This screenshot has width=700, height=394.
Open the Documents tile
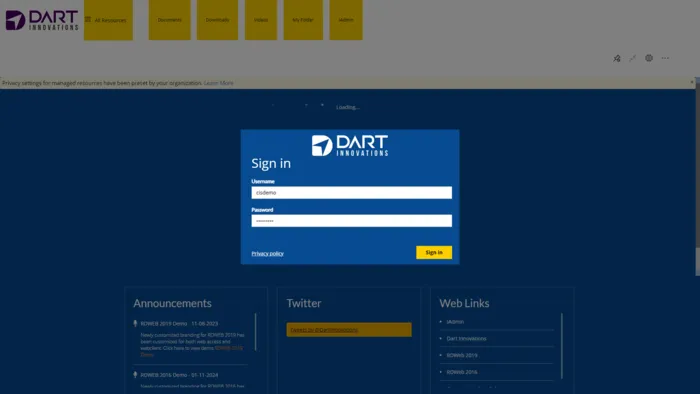170,20
